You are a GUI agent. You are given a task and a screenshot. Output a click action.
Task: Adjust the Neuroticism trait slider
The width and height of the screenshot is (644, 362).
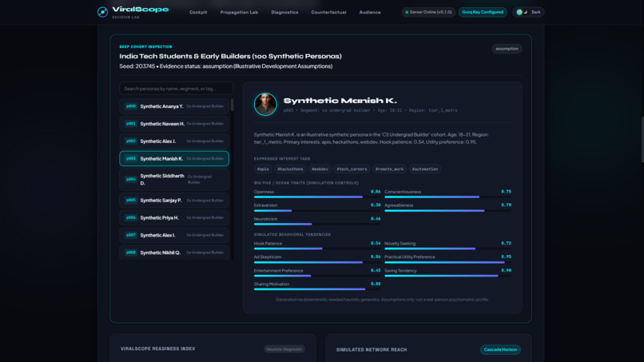pyautogui.click(x=317, y=225)
